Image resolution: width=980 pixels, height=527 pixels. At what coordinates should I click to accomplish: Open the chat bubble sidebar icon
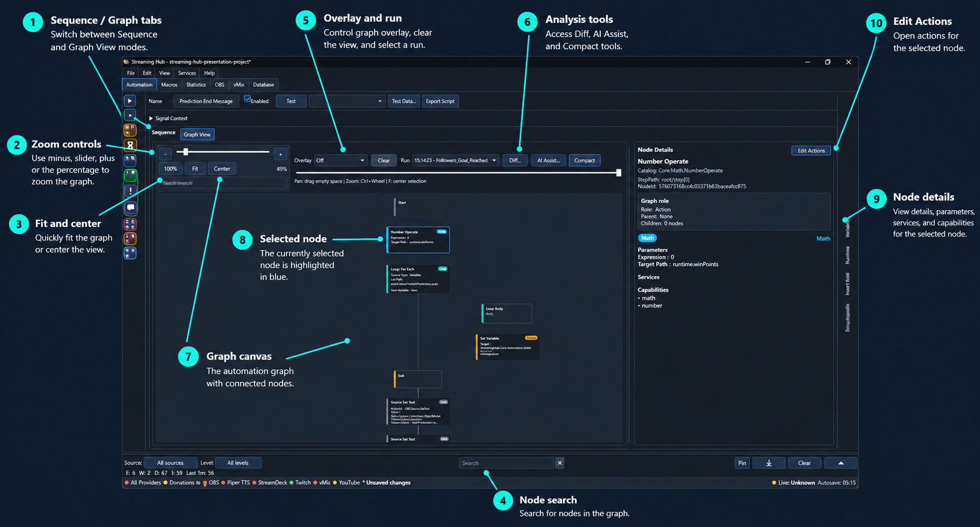pyautogui.click(x=131, y=207)
